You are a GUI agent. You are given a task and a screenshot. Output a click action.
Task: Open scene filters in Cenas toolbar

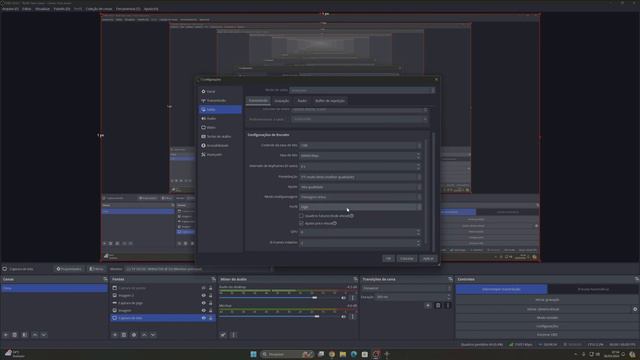pos(25,335)
